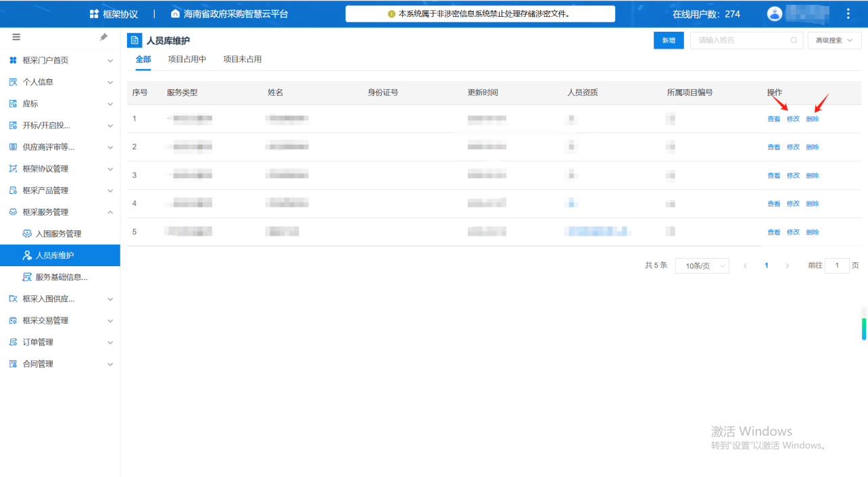Open 服务基础信息... in the sidebar
This screenshot has height=477, width=868.
click(x=60, y=277)
